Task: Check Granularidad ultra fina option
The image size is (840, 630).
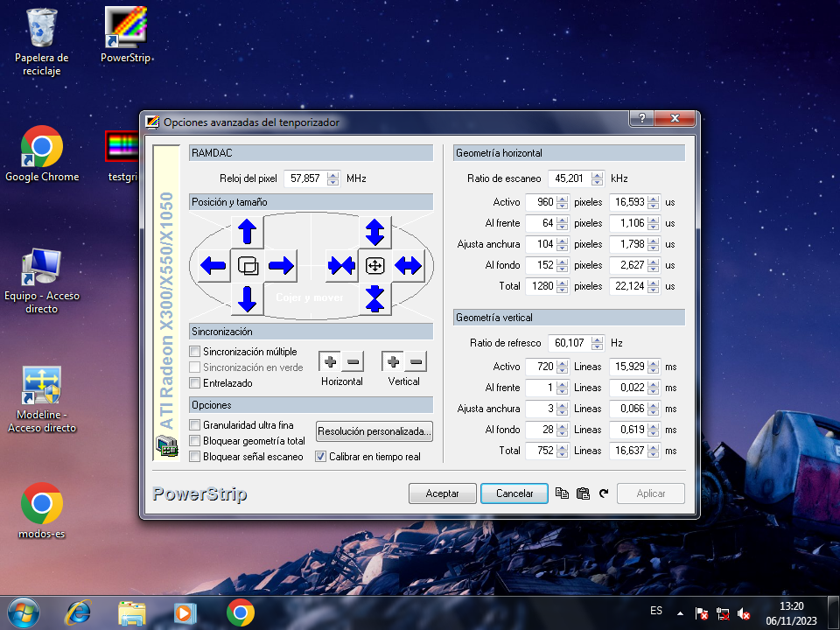Action: tap(195, 425)
